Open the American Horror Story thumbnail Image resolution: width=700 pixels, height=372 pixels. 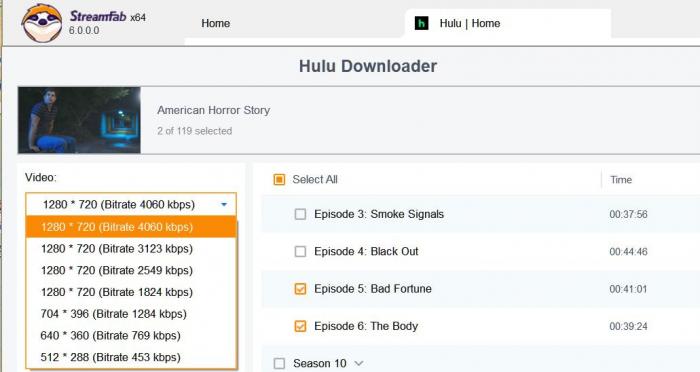pyautogui.click(x=79, y=120)
